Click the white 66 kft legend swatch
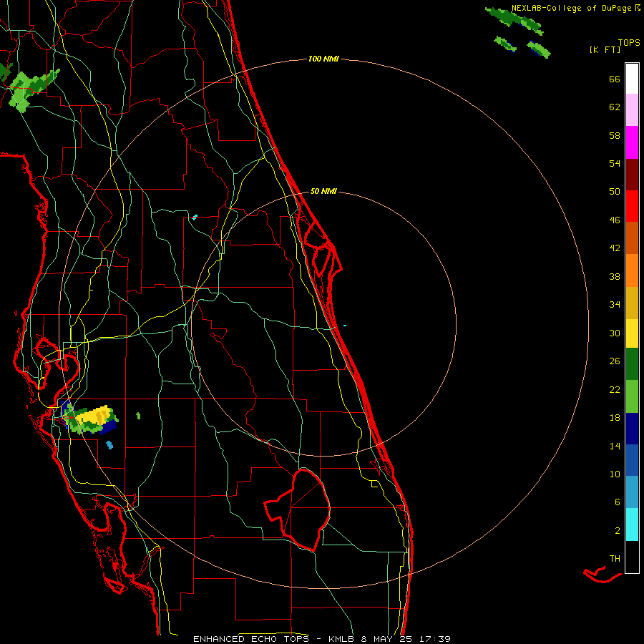Screen dimensions: 644x644 pyautogui.click(x=632, y=79)
